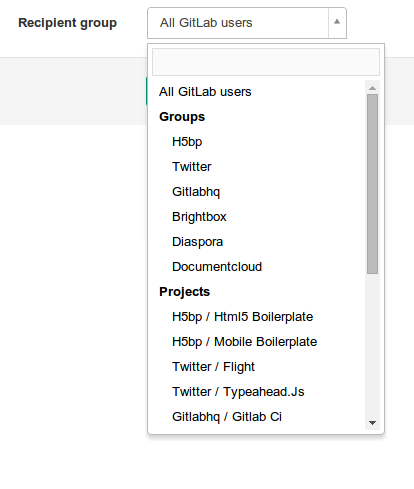
Task: Pick H5bp / Mobile Boilerplate project
Action: pos(256,342)
